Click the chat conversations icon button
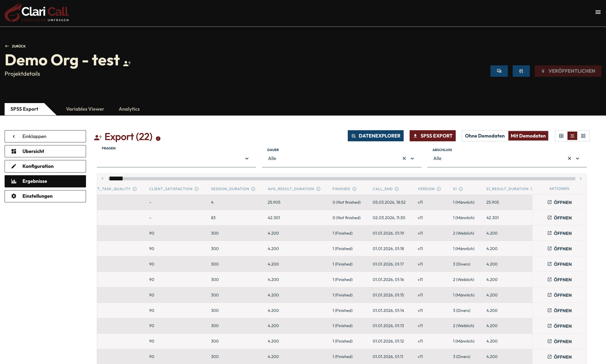 499,71
